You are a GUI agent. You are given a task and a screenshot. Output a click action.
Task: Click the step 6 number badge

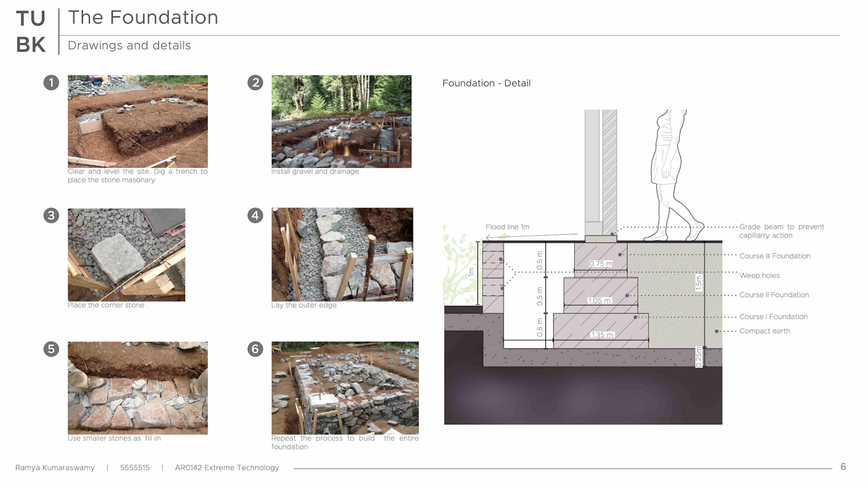pyautogui.click(x=255, y=349)
